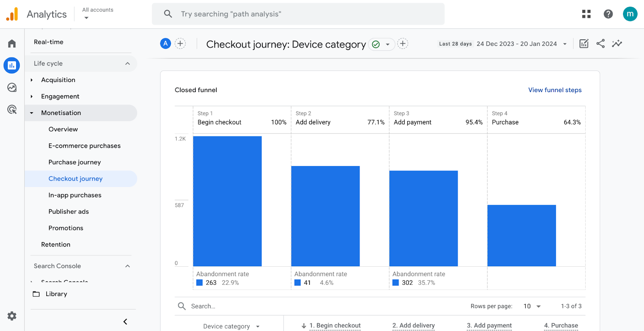Collapse the Life cycle section
This screenshot has width=644, height=331.
[128, 64]
